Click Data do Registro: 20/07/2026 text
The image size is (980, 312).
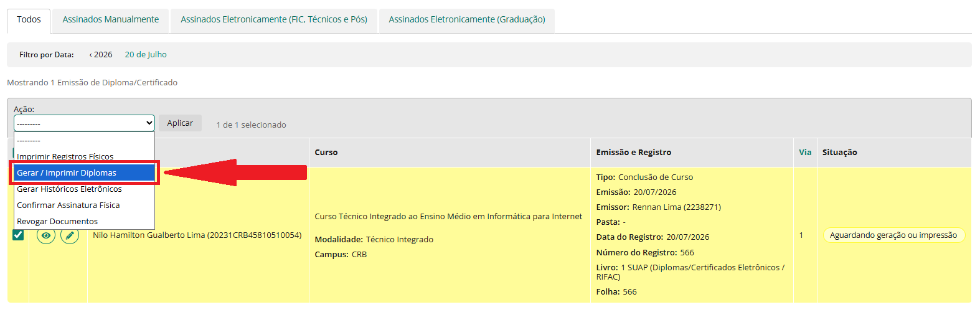pos(653,237)
